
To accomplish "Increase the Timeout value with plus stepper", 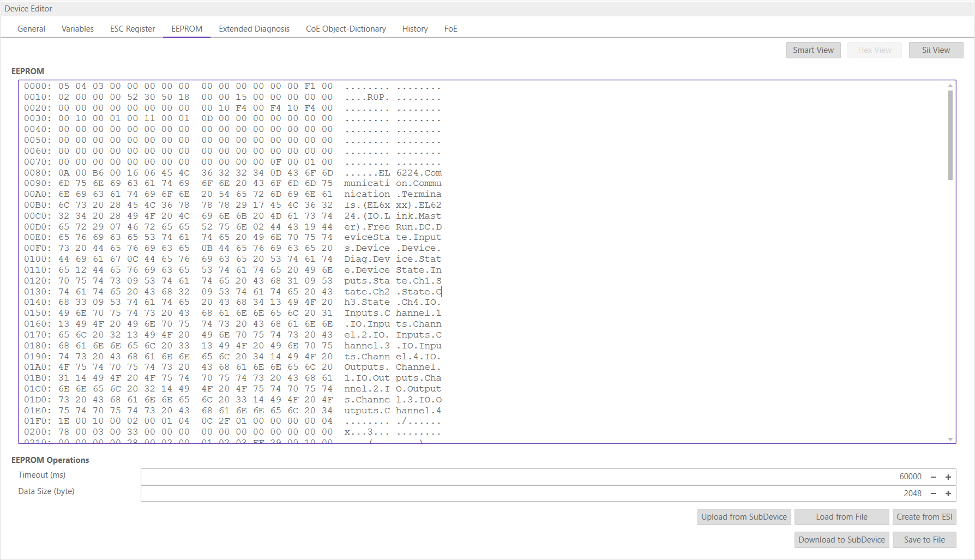I will pyautogui.click(x=948, y=476).
